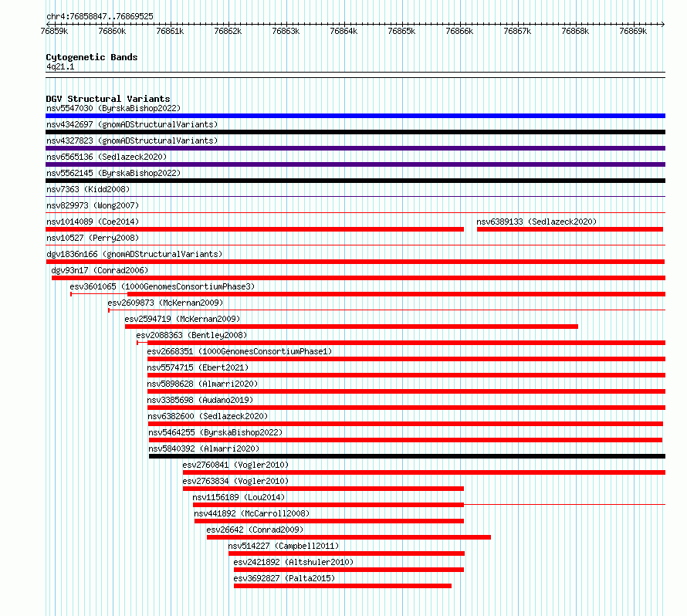Viewport: 687px width, 616px height.
Task: Open nsv6389133 (Sedlazeck2020) variant
Action: 536,222
